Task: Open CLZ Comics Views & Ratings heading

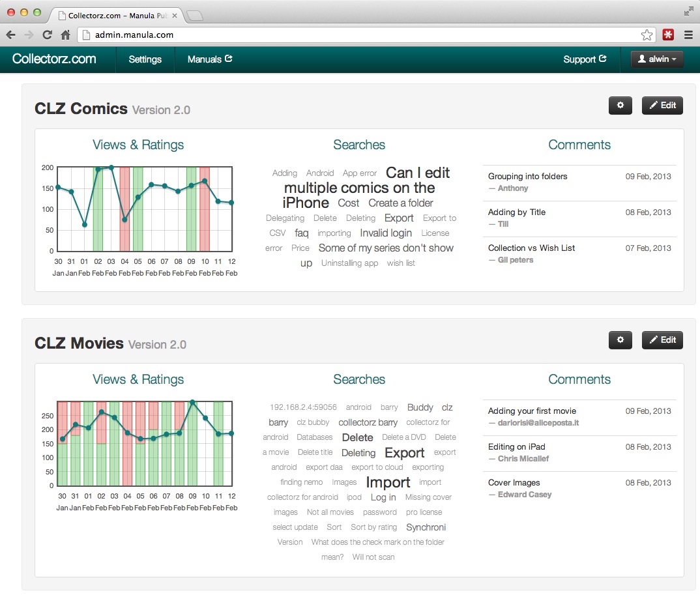Action: (x=138, y=145)
